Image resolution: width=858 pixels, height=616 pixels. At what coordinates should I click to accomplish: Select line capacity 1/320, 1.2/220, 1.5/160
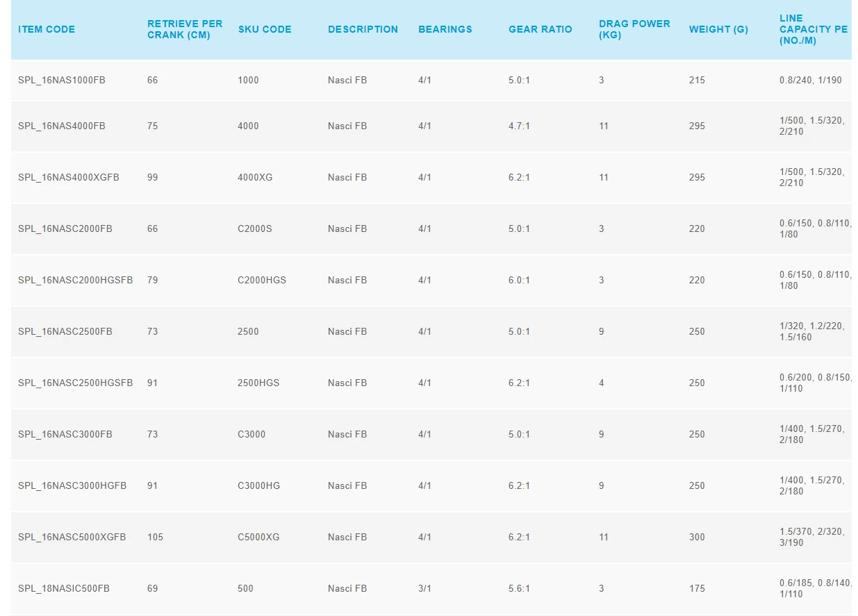click(812, 331)
